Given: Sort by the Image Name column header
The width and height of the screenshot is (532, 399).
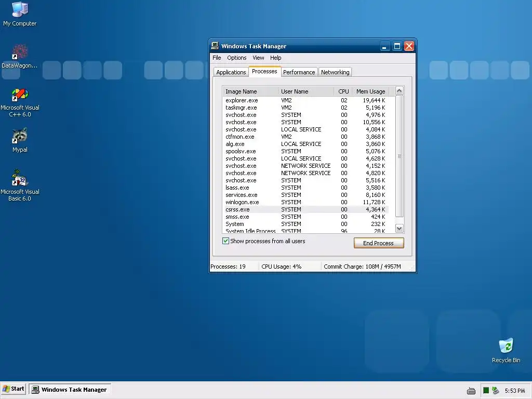Looking at the screenshot, I should point(250,91).
